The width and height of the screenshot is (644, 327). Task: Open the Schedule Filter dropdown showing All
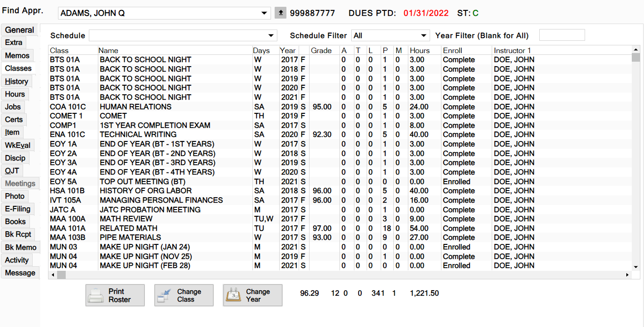pyautogui.click(x=424, y=35)
